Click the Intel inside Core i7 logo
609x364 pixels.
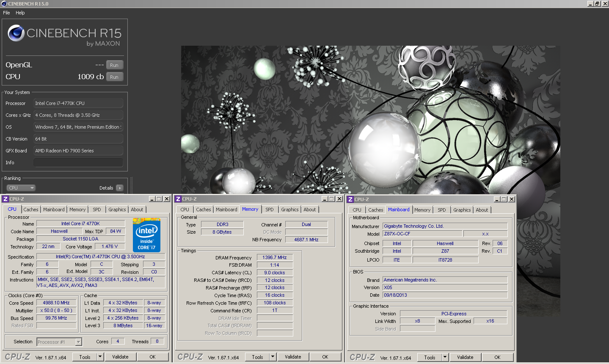(146, 235)
